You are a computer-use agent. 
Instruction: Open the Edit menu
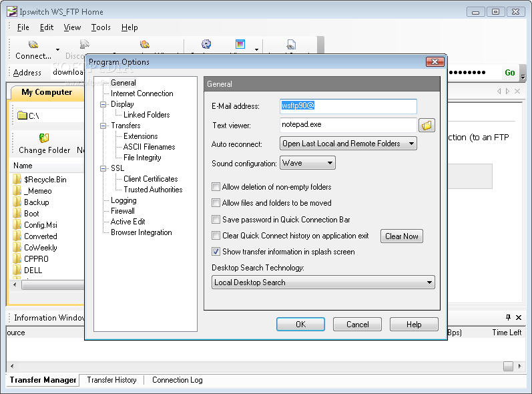[47, 27]
